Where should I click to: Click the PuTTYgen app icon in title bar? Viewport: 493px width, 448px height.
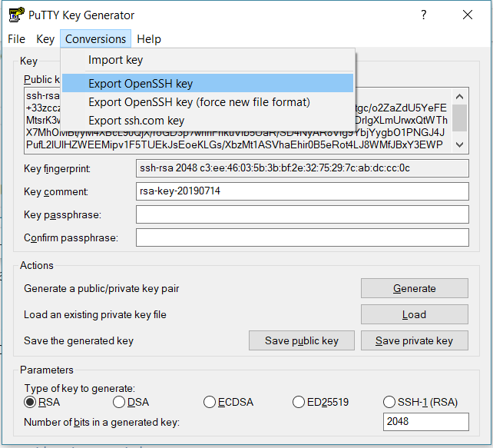pyautogui.click(x=16, y=15)
